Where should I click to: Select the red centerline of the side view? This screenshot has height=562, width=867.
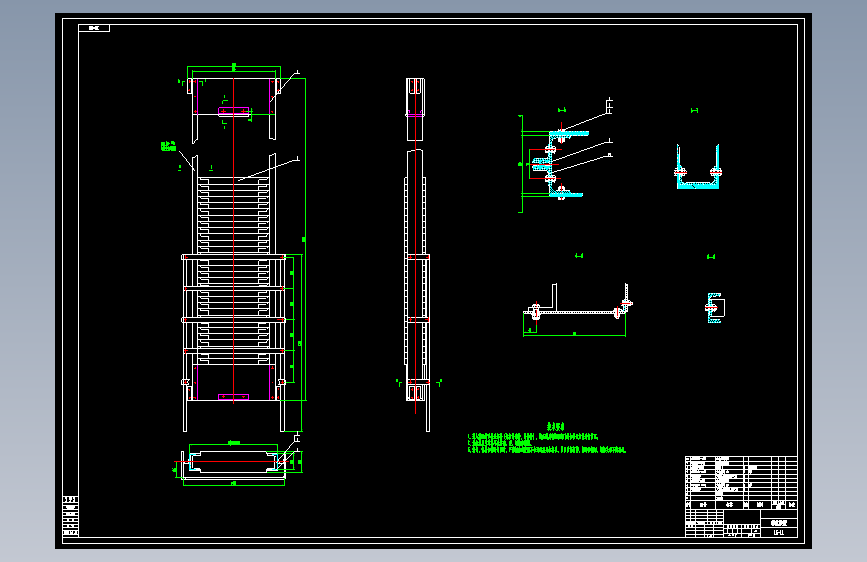click(x=416, y=246)
